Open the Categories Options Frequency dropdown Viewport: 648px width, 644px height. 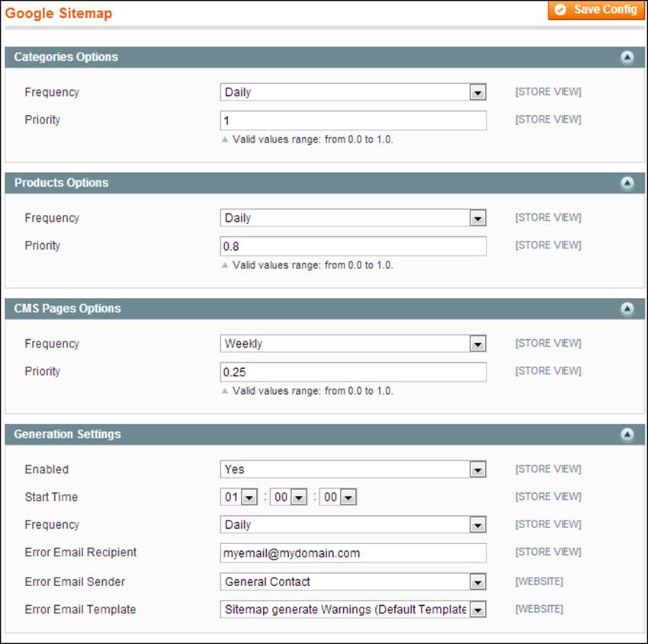(353, 92)
